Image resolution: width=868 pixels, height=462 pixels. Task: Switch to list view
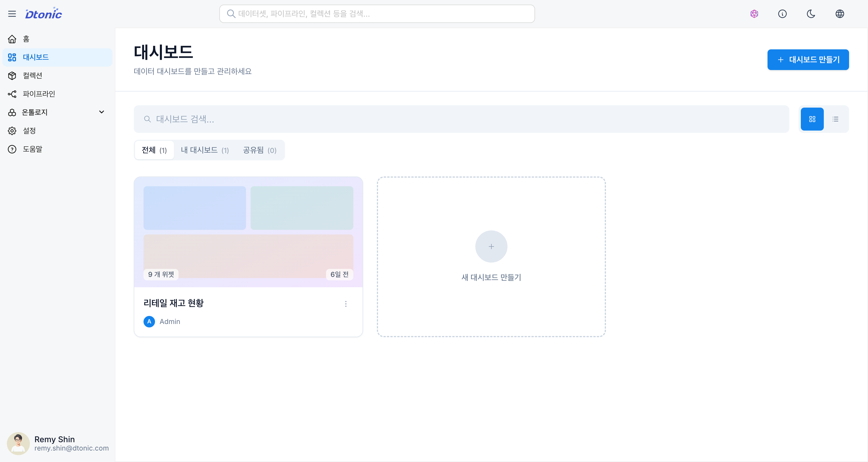pos(835,119)
